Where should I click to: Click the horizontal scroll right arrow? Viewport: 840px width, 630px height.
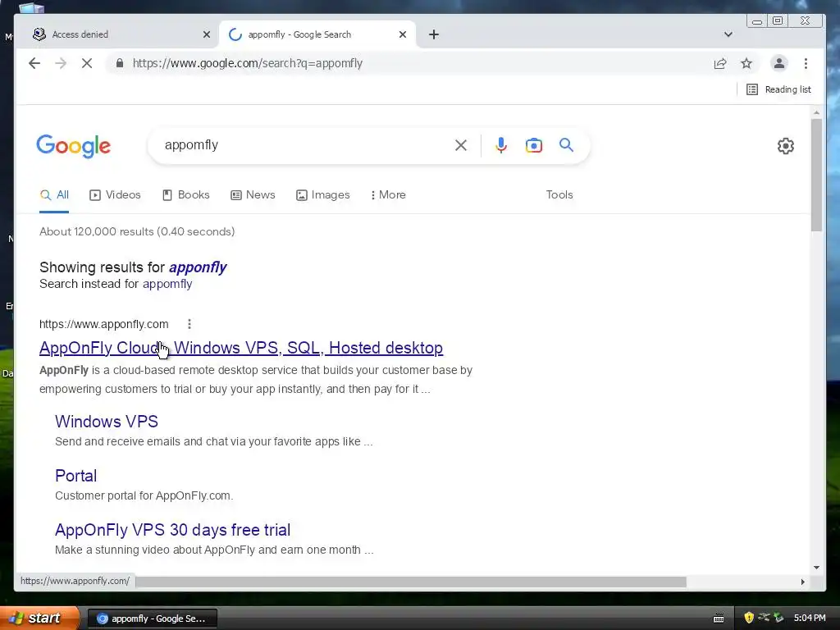[802, 582]
